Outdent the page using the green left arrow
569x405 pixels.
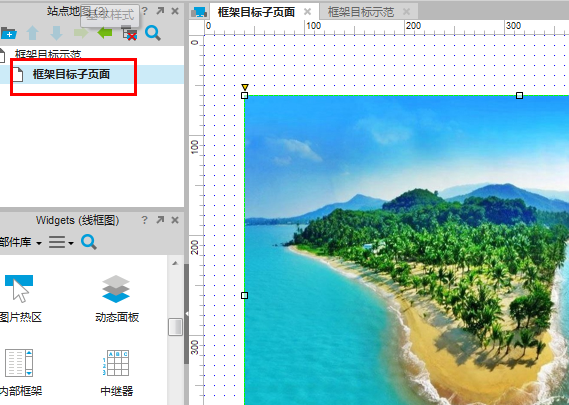click(x=105, y=33)
